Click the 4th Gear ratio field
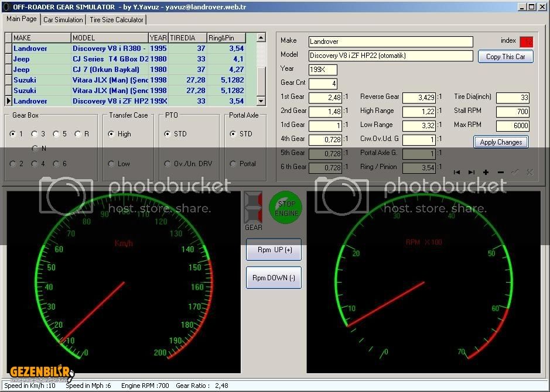The image size is (550, 392). 325,140
